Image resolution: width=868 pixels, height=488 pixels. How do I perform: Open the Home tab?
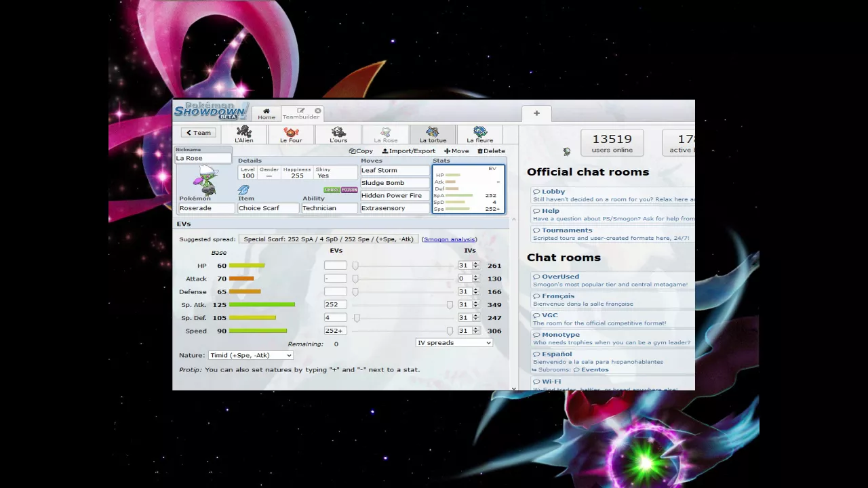(266, 114)
